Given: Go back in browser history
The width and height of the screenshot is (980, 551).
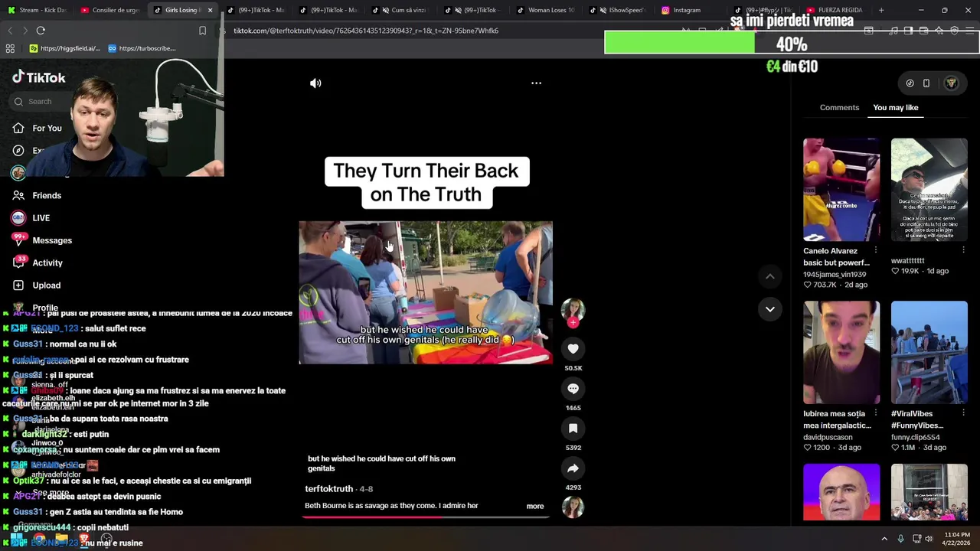Looking at the screenshot, I should [x=10, y=31].
